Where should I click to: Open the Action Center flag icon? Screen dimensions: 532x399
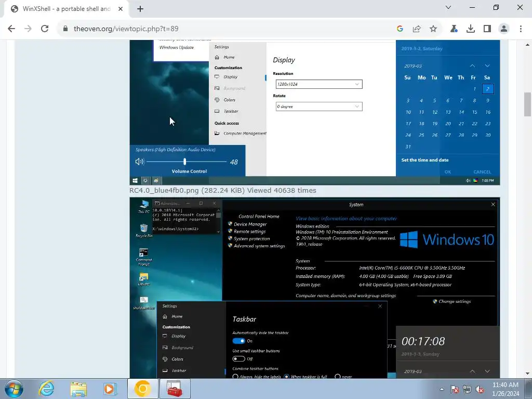(x=455, y=389)
